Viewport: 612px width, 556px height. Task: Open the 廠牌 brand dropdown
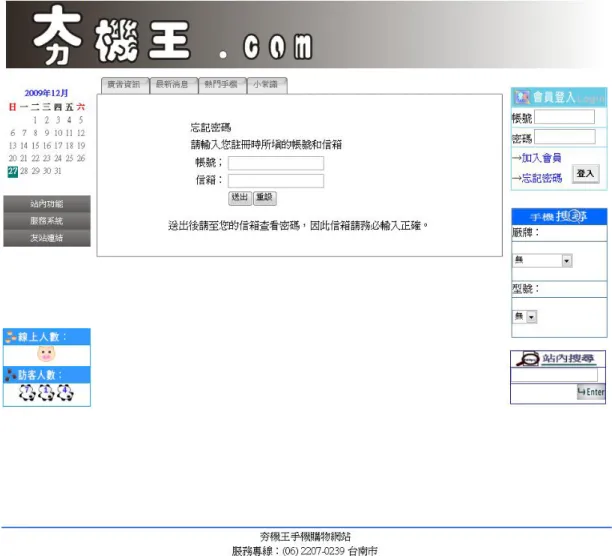[x=542, y=260]
